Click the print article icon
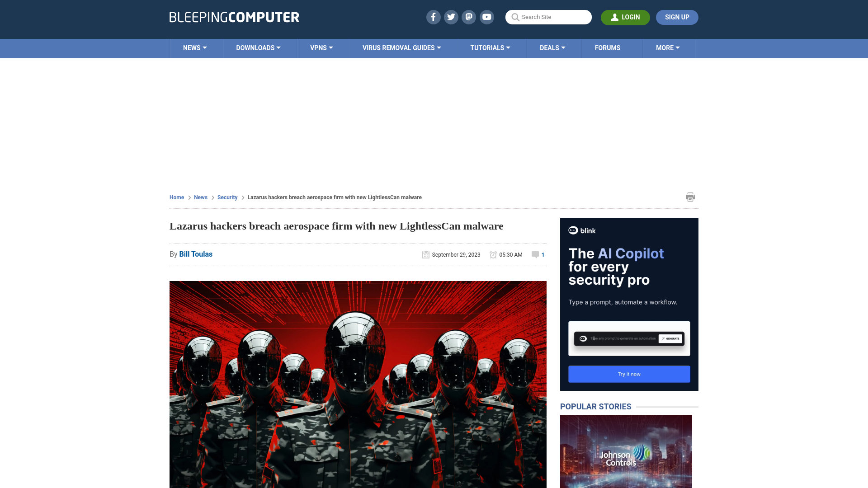The image size is (868, 488). 690,197
